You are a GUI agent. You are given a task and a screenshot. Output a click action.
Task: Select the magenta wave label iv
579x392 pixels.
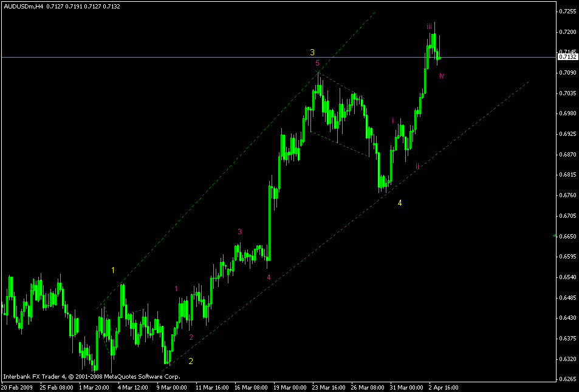tap(441, 75)
